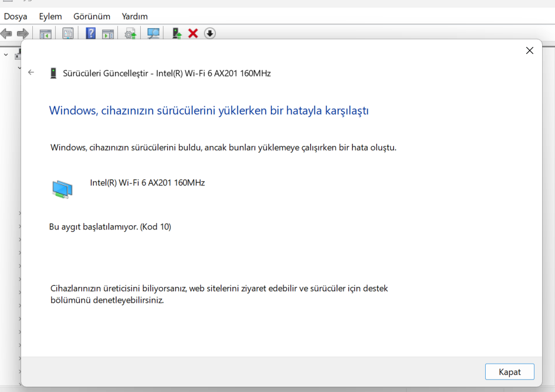555x392 pixels.
Task: Click the red X uninstall device icon
Action: coord(193,33)
